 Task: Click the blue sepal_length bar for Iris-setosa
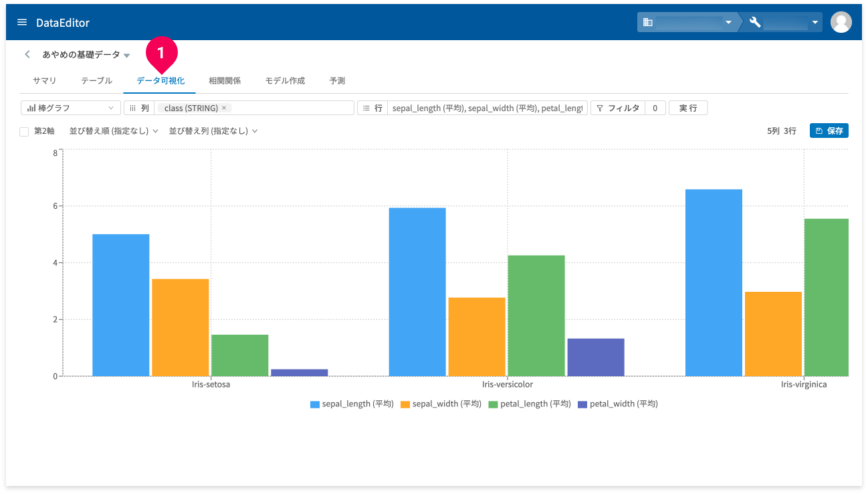coord(121,305)
